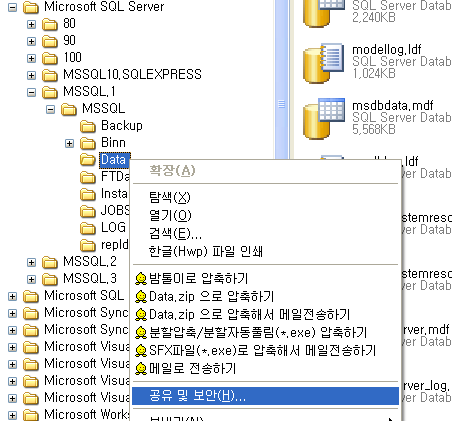
Task: Expand the 100 folder node
Action: point(31,58)
